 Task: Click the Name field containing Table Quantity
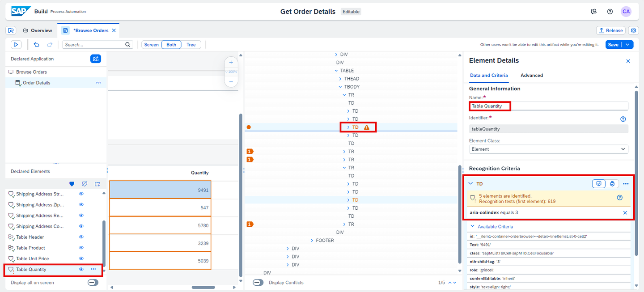pyautogui.click(x=549, y=106)
